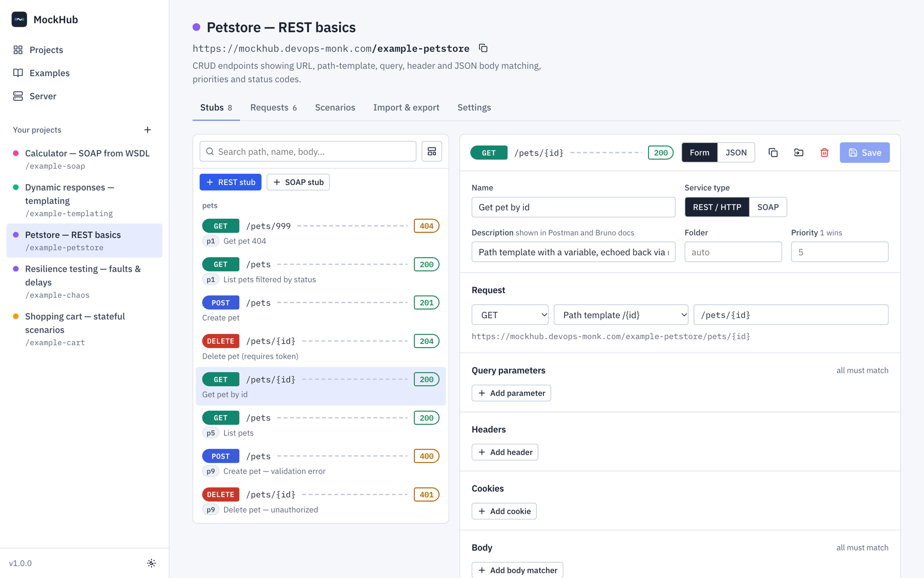Click Add cookie button

coord(504,511)
